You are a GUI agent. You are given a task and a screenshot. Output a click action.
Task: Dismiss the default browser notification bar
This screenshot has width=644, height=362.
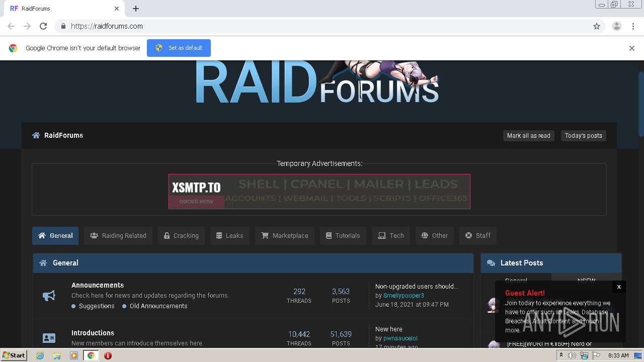point(632,48)
